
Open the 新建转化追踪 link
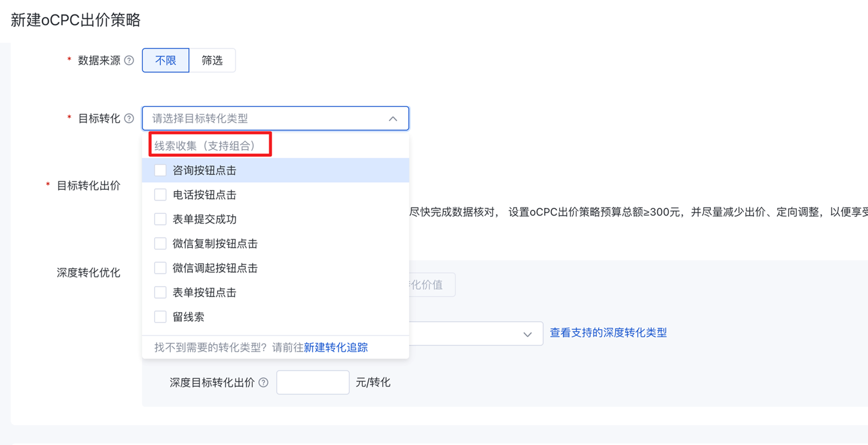(335, 347)
